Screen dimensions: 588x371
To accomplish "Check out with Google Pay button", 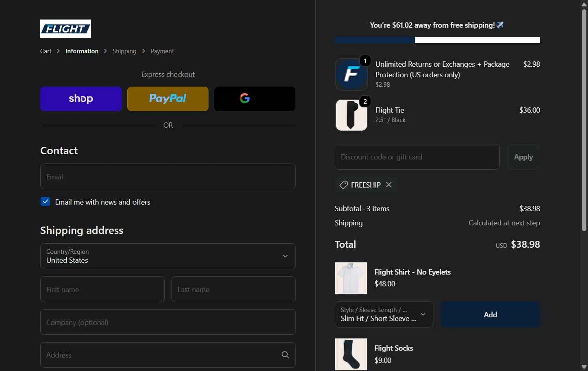I will [x=255, y=99].
